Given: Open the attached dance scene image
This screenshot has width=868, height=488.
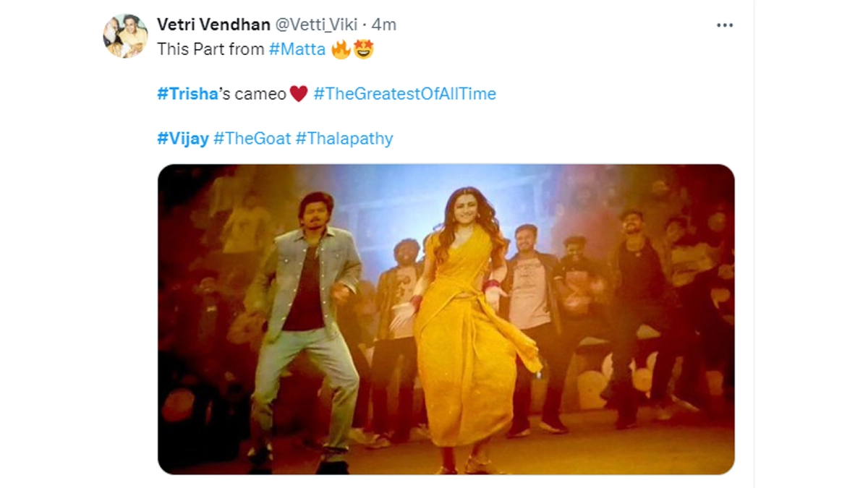Looking at the screenshot, I should coord(446,319).
